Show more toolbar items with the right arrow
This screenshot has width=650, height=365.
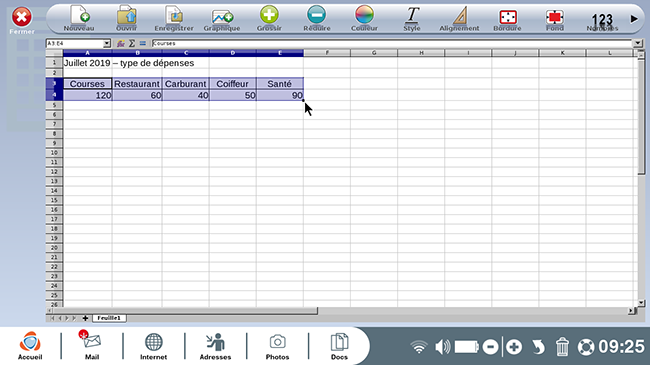point(634,19)
